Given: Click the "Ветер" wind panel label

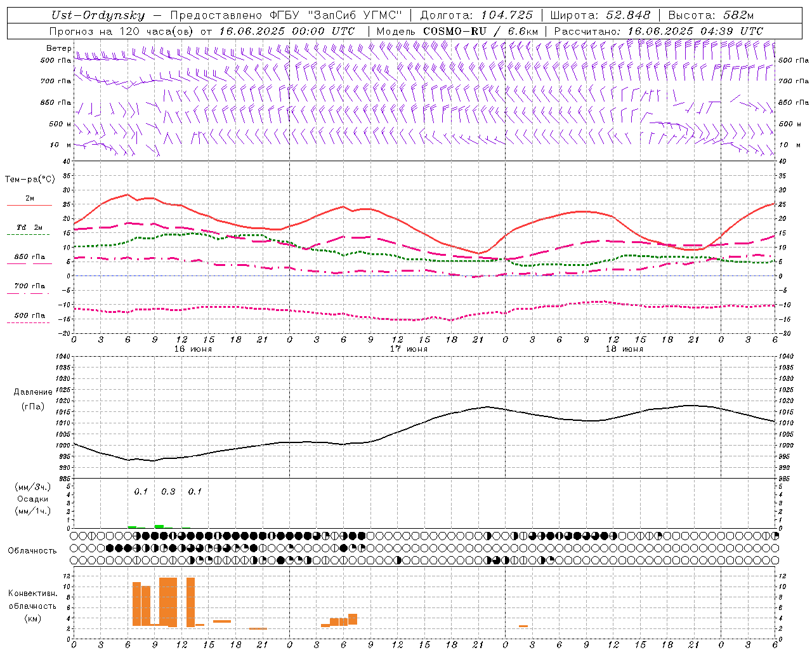Looking at the screenshot, I should pyautogui.click(x=58, y=48).
